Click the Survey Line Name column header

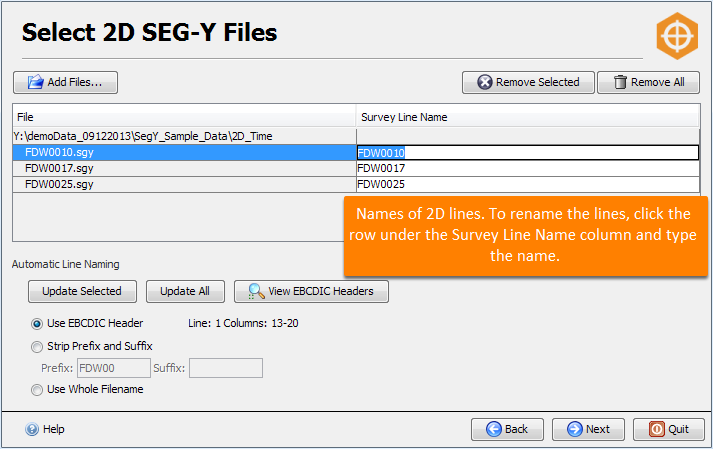click(527, 117)
